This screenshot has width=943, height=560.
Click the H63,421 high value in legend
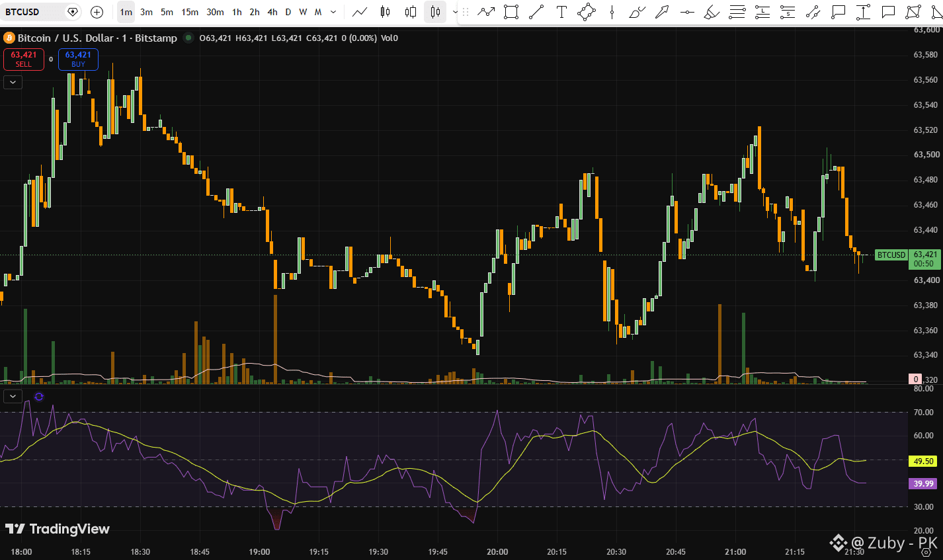(x=251, y=38)
